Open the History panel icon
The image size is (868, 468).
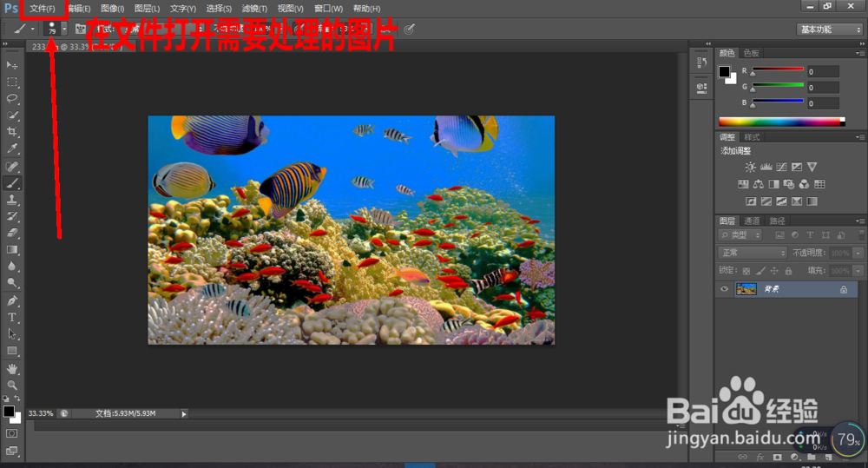click(x=702, y=63)
